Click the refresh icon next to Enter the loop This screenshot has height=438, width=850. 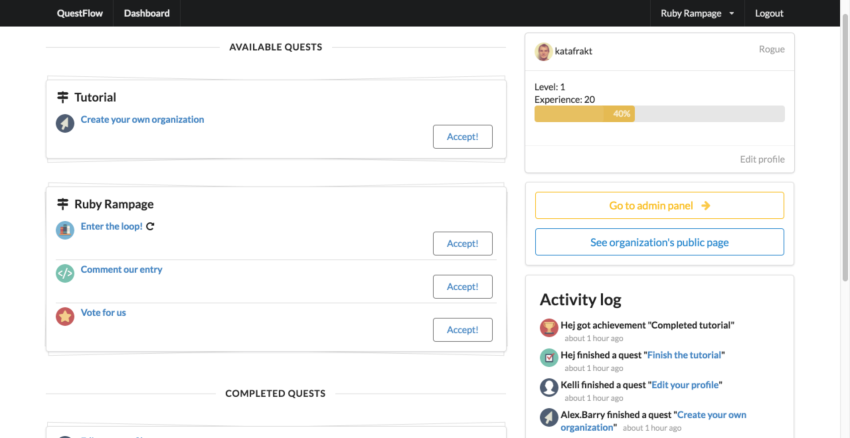tap(150, 226)
